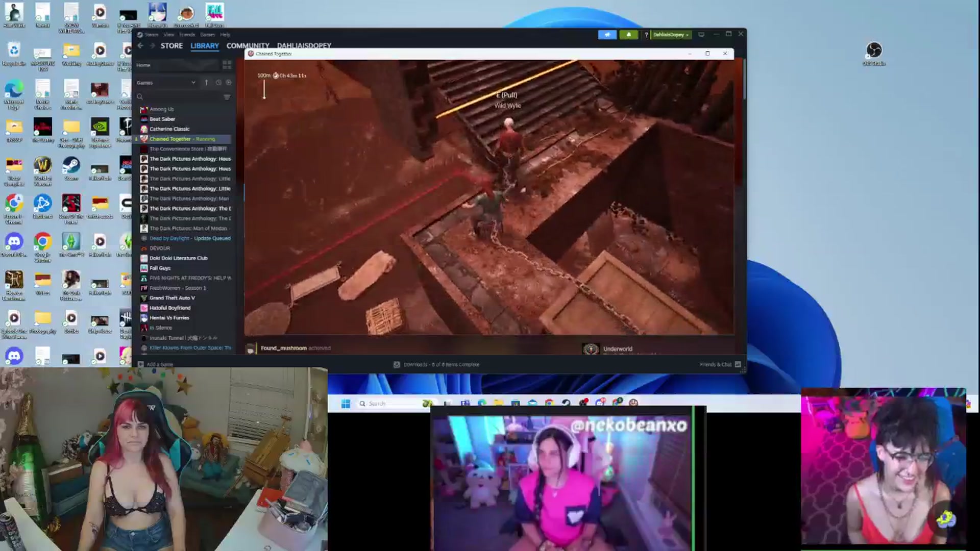980x551 pixels.
Task: Select Doki Doki Literature Club entry
Action: point(178,258)
